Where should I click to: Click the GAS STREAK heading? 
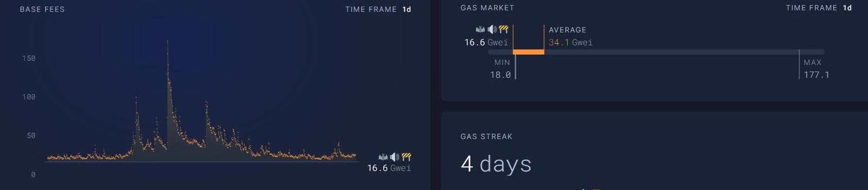486,136
